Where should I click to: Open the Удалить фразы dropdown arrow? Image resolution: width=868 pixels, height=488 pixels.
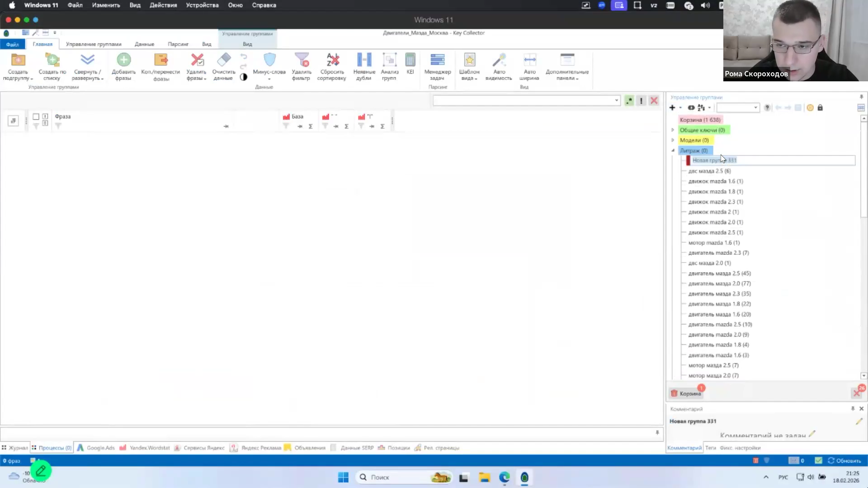pos(205,79)
